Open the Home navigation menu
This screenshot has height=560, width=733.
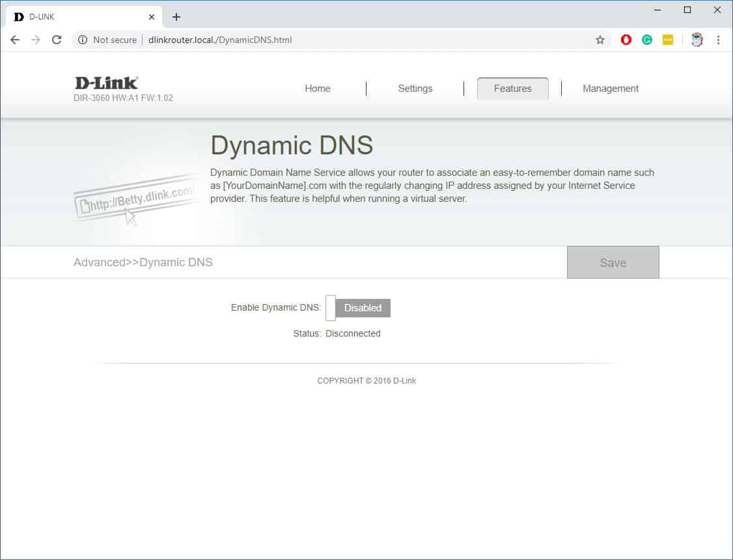[317, 89]
